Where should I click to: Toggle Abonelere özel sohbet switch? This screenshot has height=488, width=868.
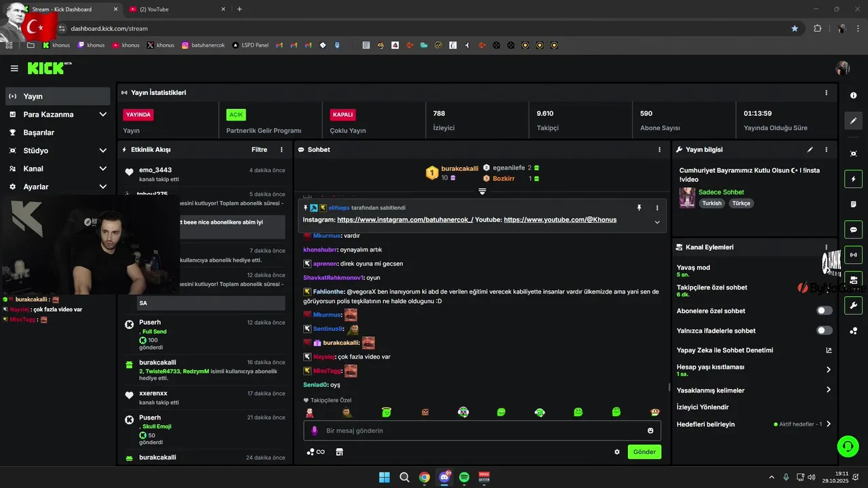pos(825,310)
